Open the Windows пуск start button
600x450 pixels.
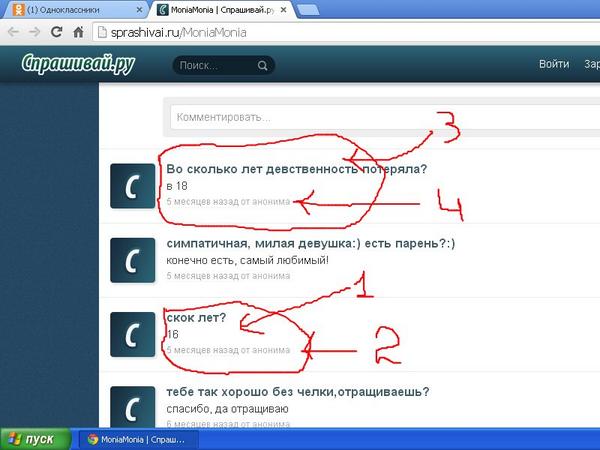click(x=36, y=439)
